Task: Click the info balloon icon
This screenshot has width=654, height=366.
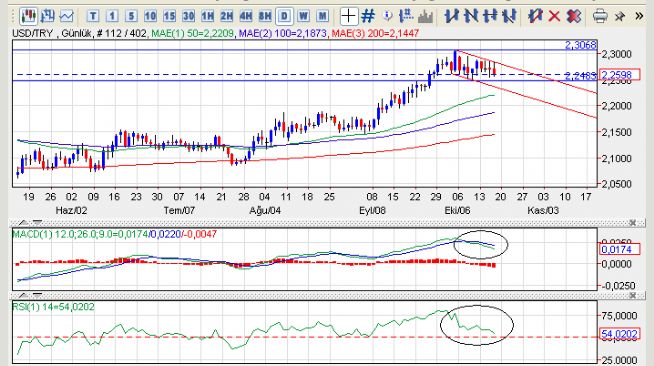Action: coord(387,16)
